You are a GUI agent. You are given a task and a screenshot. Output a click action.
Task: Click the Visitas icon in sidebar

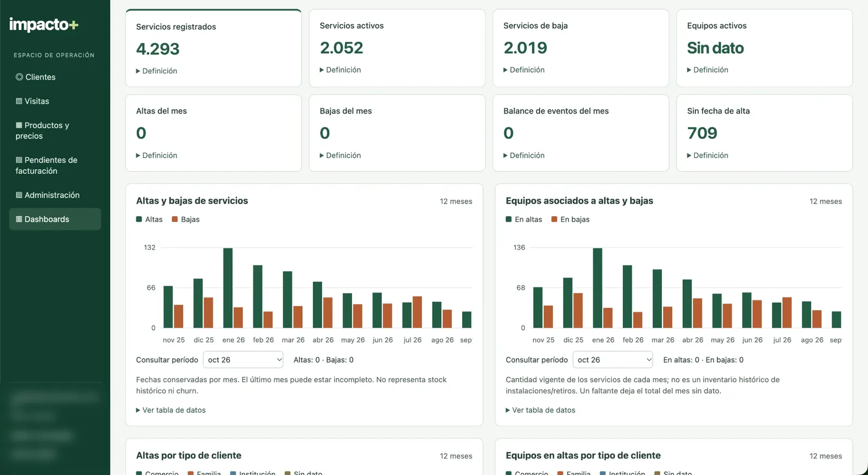click(19, 101)
